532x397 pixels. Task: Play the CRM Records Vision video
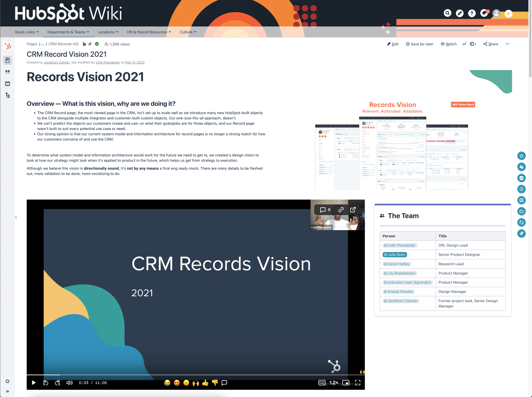coord(34,383)
